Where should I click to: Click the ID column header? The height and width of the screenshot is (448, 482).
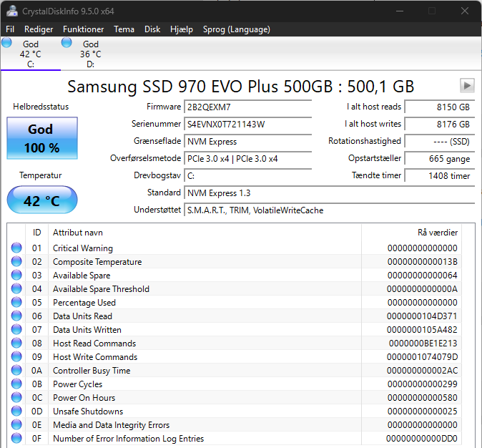36,233
